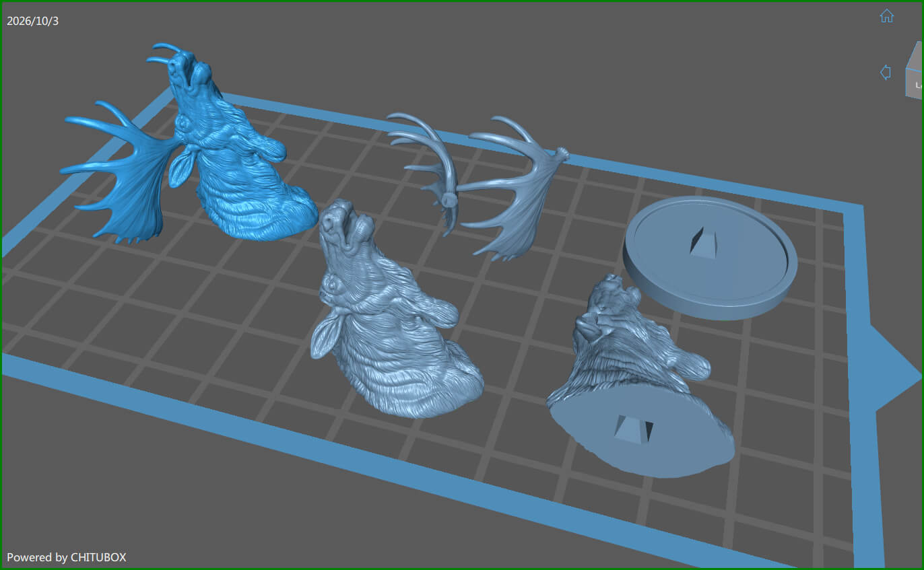Click the date text 2026/10/3
The width and height of the screenshot is (924, 570).
point(33,21)
